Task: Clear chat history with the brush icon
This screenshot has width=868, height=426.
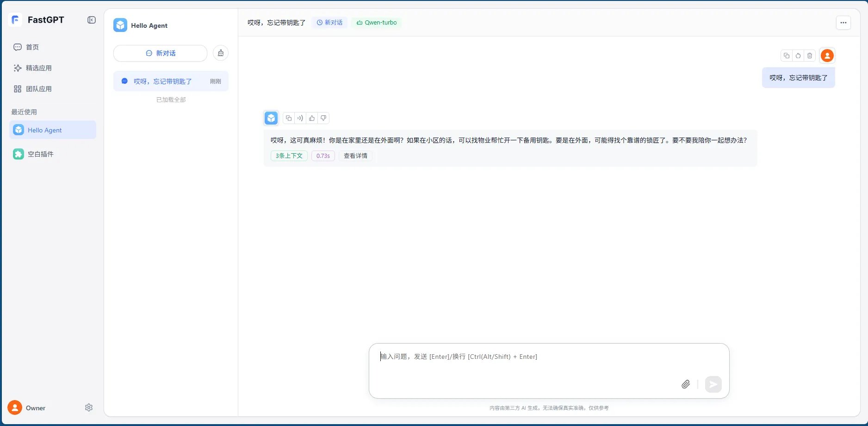Action: pos(221,53)
